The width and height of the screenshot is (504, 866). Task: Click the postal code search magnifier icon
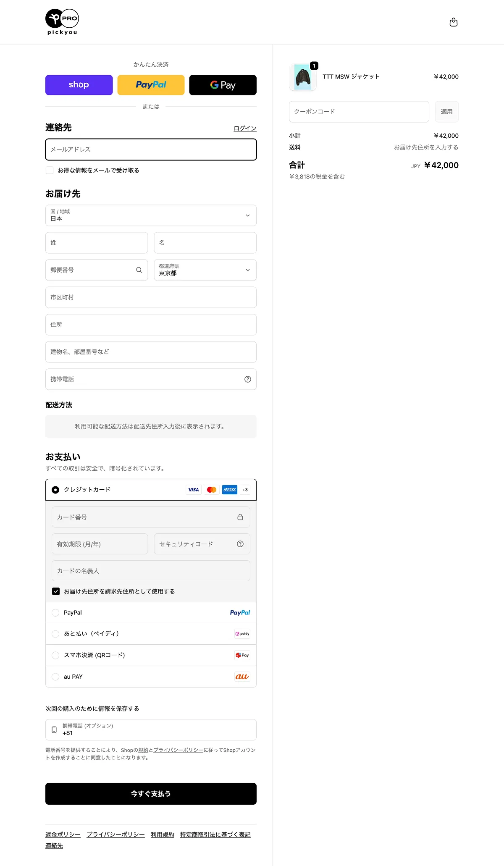click(139, 270)
